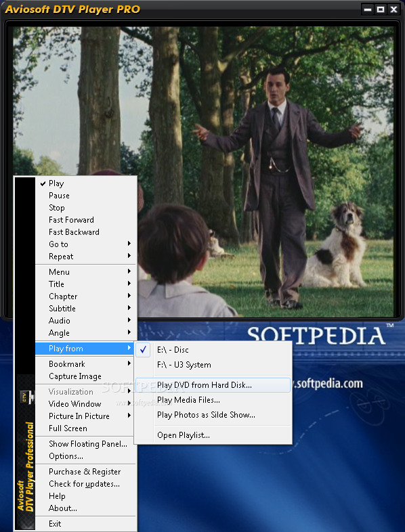
Task: Select the checked E:\ - Disc source
Action: tap(213, 350)
